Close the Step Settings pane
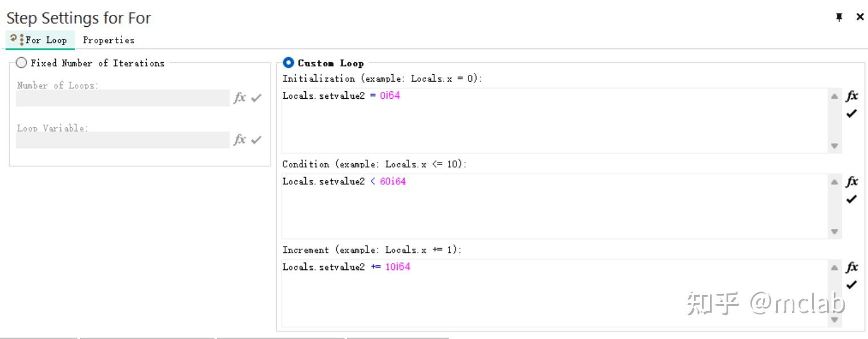 pyautogui.click(x=860, y=17)
